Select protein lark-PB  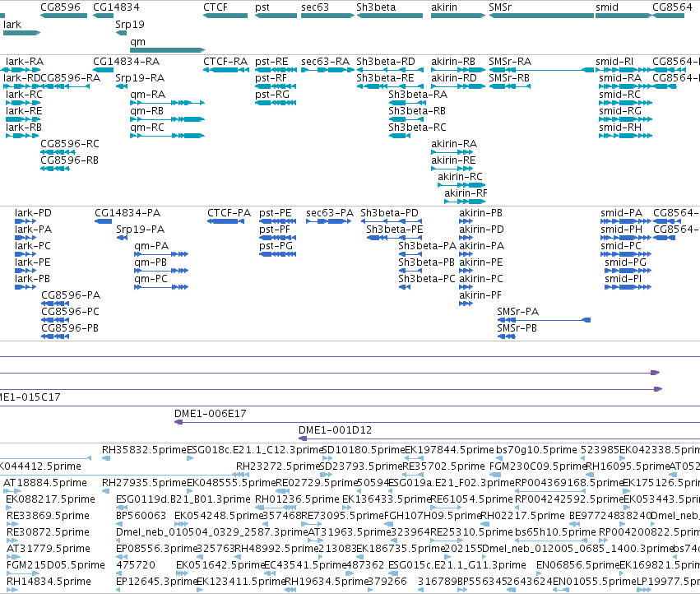[32, 279]
